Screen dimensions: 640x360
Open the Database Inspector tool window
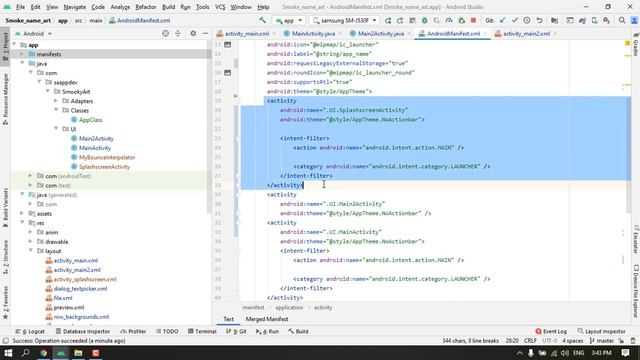[83, 331]
